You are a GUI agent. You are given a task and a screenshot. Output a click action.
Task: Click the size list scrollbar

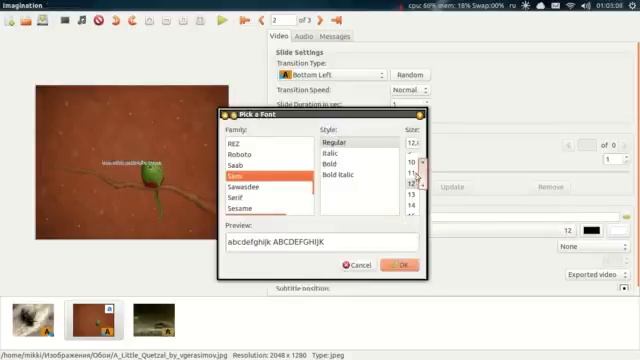tap(423, 174)
